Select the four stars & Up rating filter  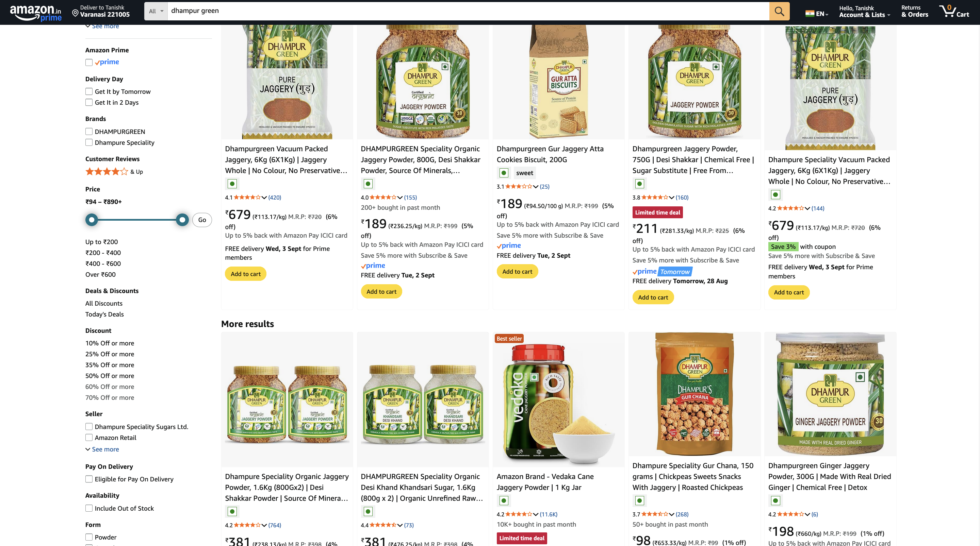[114, 171]
